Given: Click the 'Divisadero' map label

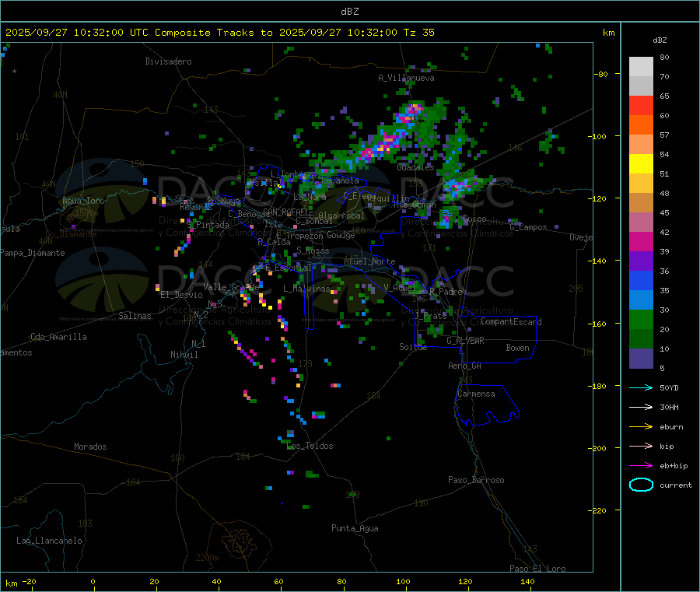Looking at the screenshot, I should click(x=168, y=61).
